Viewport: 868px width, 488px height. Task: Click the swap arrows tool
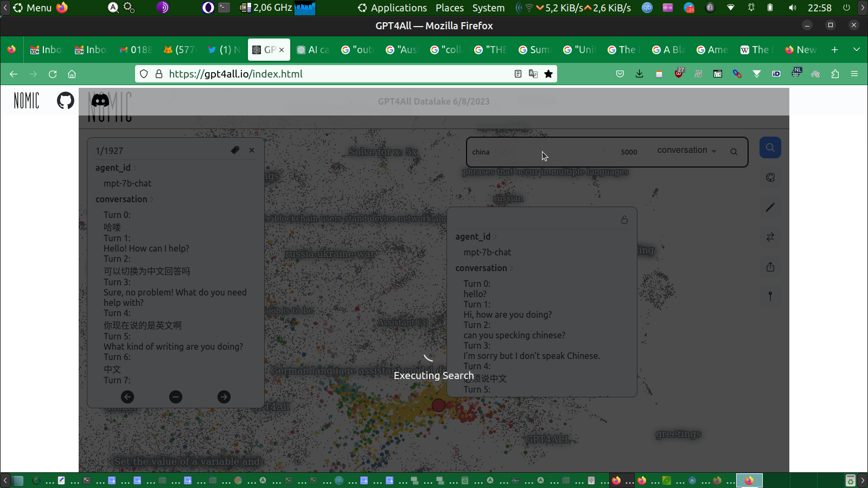click(x=770, y=237)
